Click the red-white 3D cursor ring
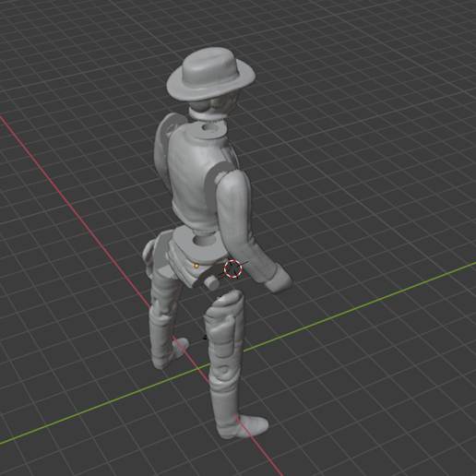476x476 pixels. 232,268
